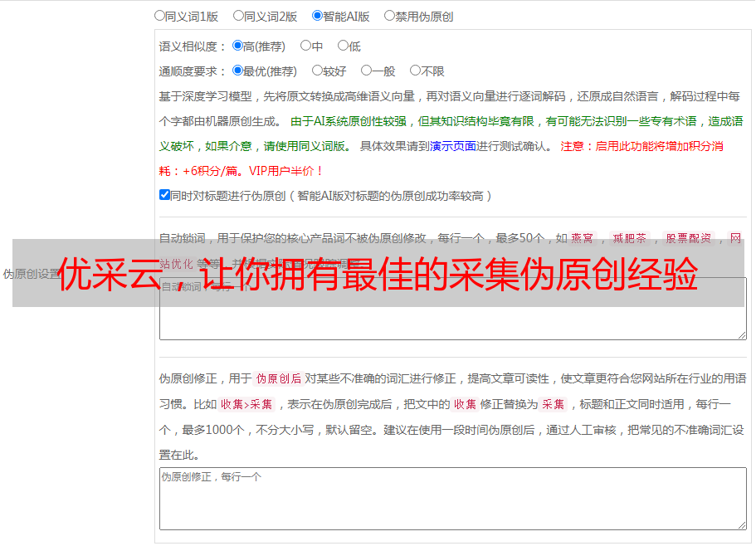Click the 语义相似度 label
756x546 pixels.
click(193, 46)
